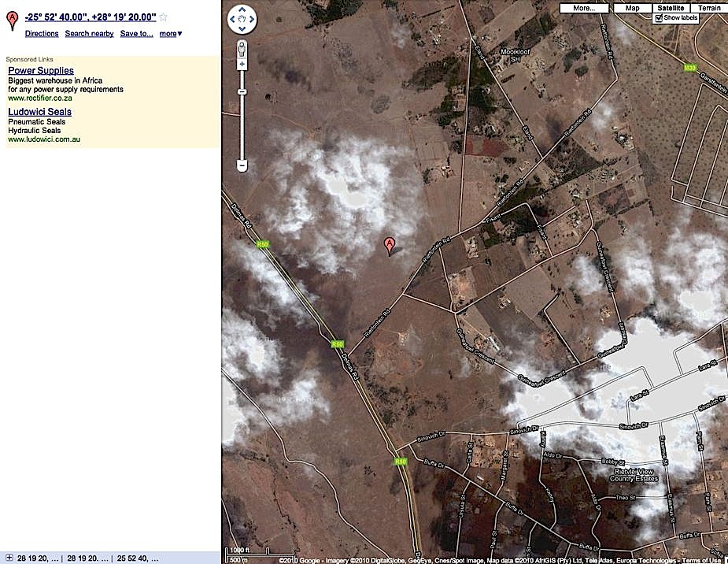Switch to Terrain view
The height and width of the screenshot is (564, 728).
tap(708, 8)
